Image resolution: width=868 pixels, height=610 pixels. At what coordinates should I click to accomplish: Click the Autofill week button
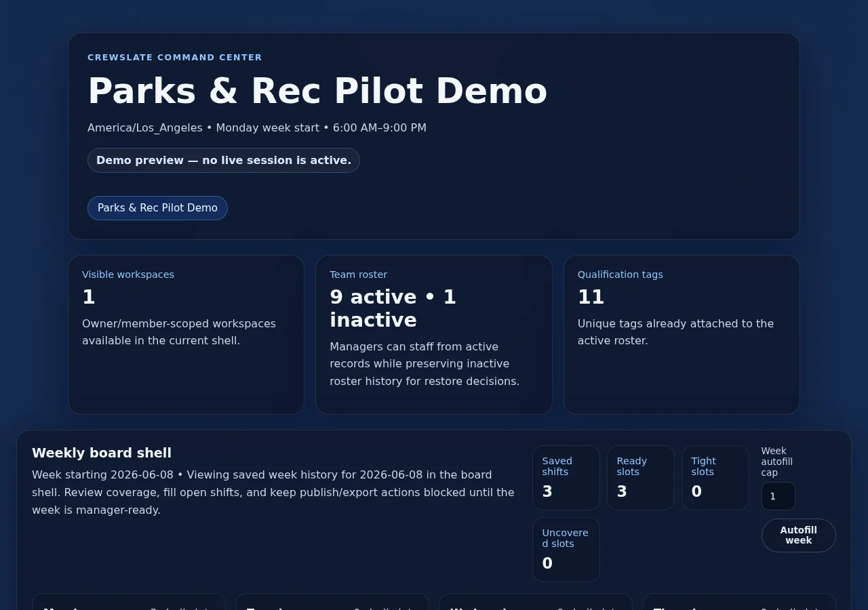click(x=798, y=535)
